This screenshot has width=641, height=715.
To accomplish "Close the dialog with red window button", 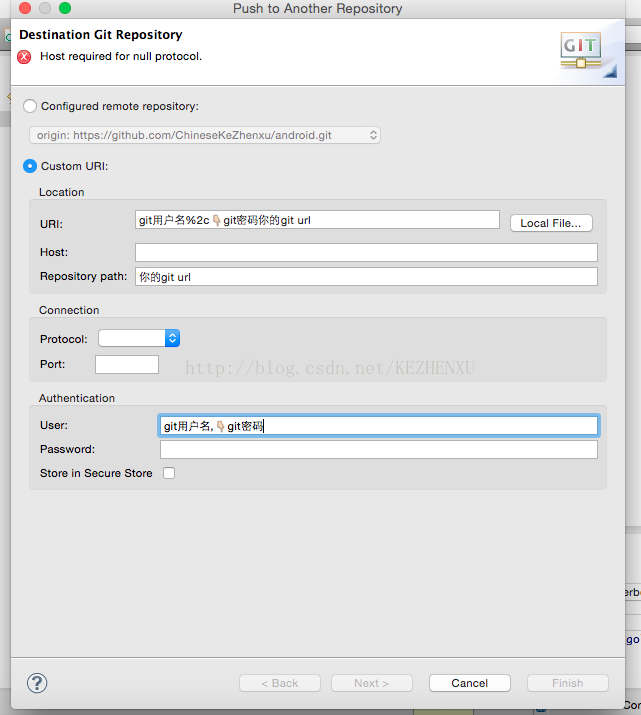I will point(25,8).
